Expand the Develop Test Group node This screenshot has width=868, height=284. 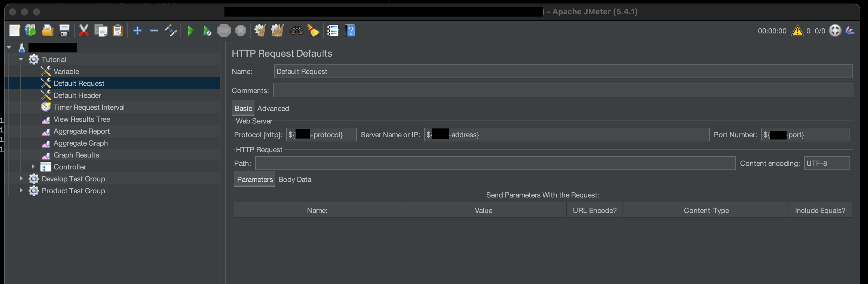coord(21,178)
